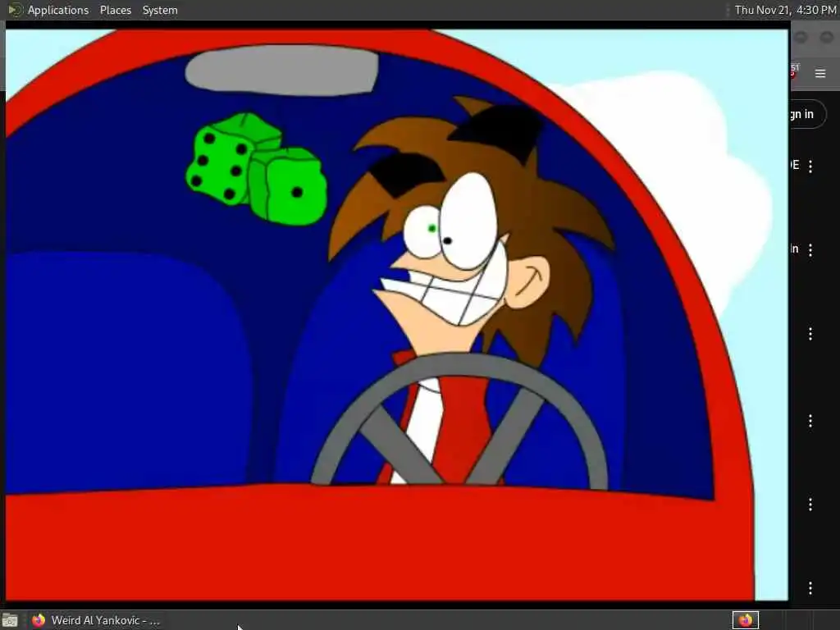Open the System menu
This screenshot has width=840, height=630.
click(160, 10)
